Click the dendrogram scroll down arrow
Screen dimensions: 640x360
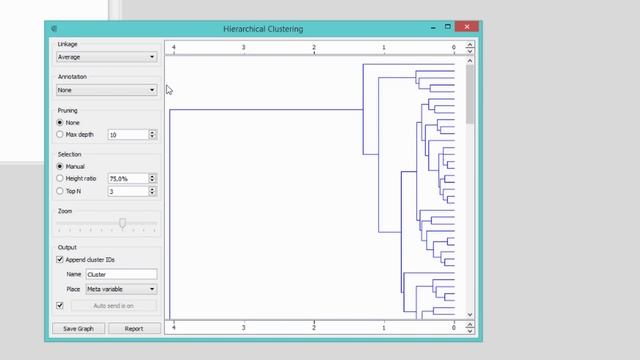[470, 315]
